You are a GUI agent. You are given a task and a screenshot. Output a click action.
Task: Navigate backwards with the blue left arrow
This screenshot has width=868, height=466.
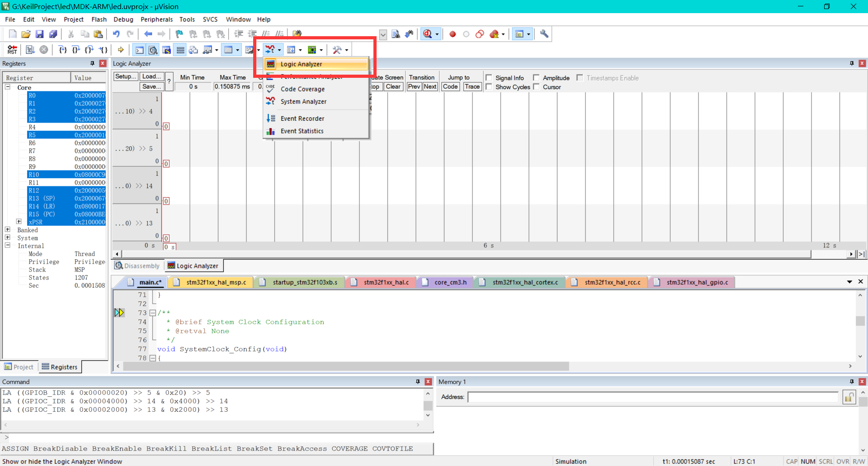148,34
